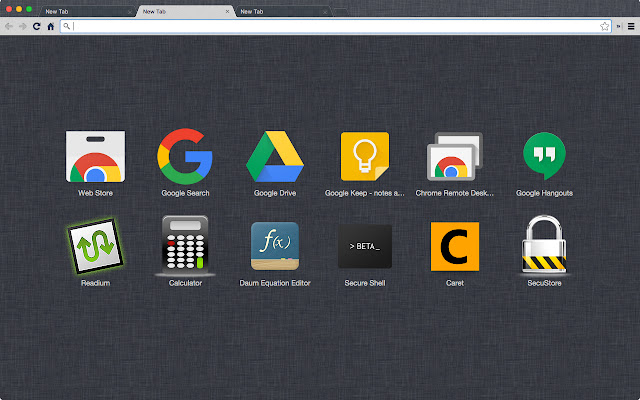Screen dimensions: 640x400
Task: Focus the address bar search field
Action: click(x=336, y=27)
